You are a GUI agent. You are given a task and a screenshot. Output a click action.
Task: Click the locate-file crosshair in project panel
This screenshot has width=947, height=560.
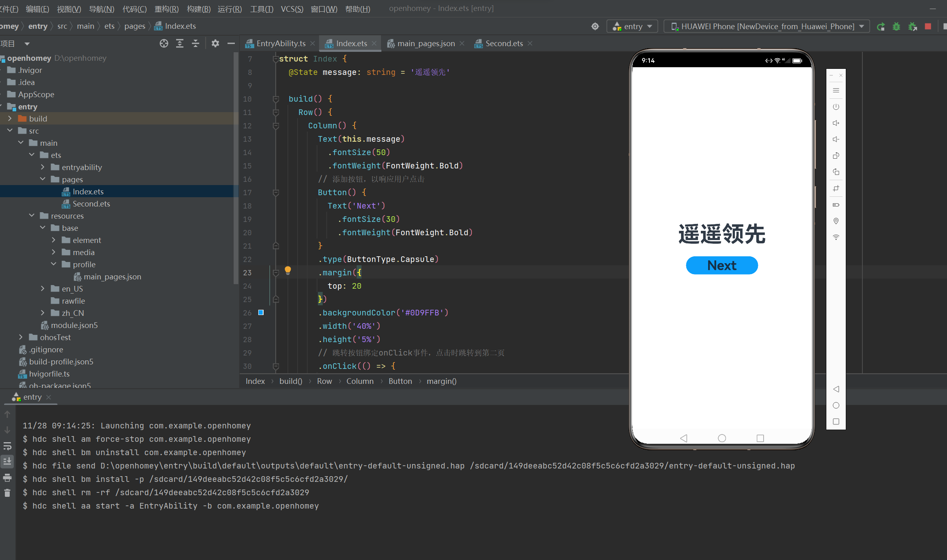coord(164,44)
